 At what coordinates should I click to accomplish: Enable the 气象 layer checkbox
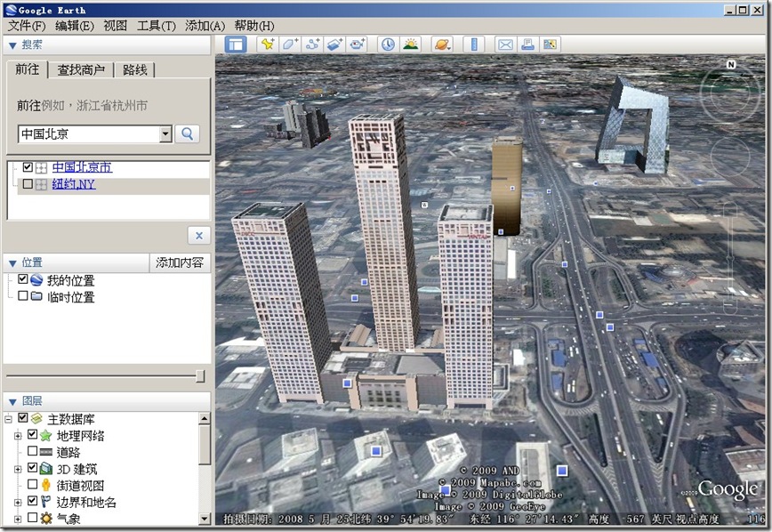[x=33, y=517]
